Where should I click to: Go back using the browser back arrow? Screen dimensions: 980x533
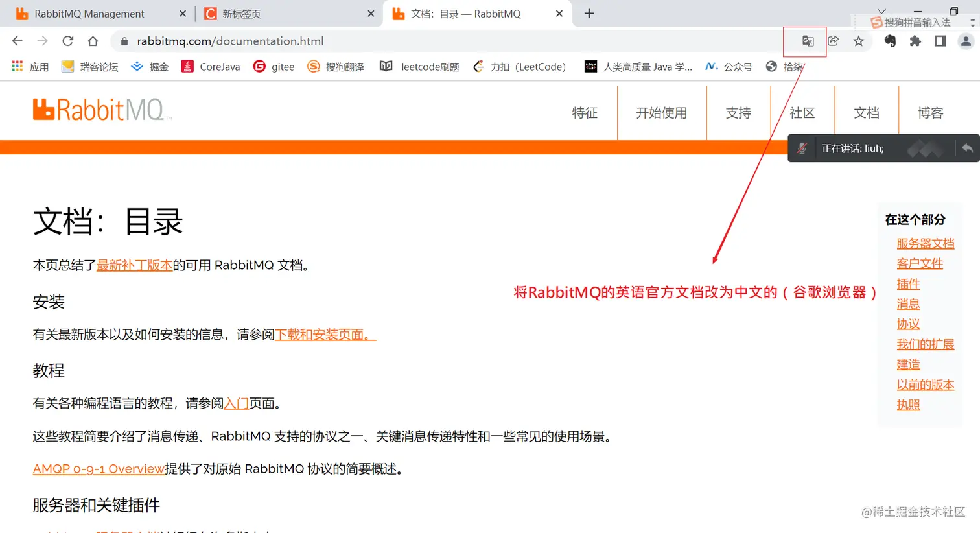[17, 41]
